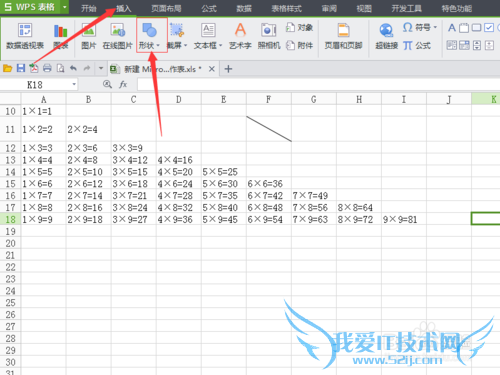500x375 pixels.
Task: Click the 对象 object button
Action: [299, 27]
